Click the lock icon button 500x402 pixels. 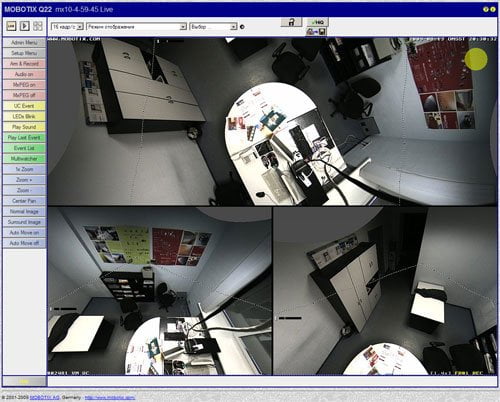(x=291, y=22)
